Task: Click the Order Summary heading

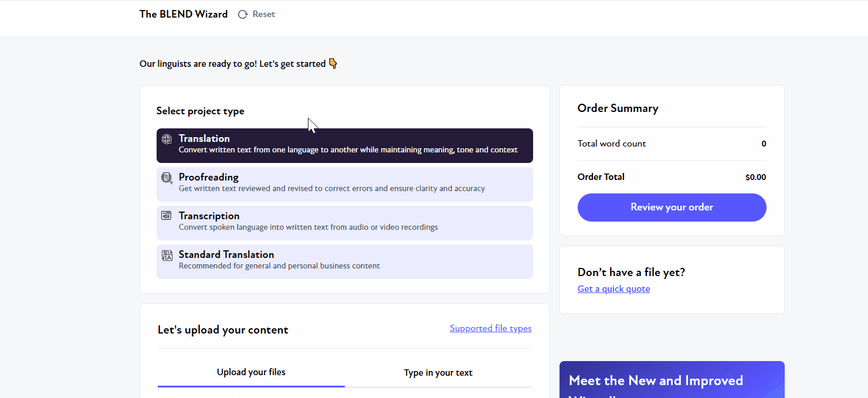Action: [618, 108]
